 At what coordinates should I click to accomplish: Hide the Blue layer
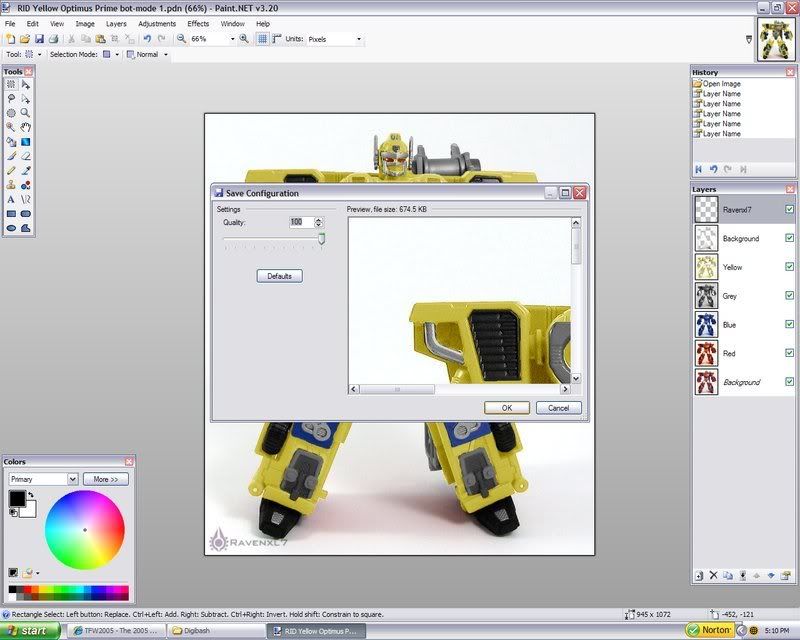pyautogui.click(x=789, y=325)
